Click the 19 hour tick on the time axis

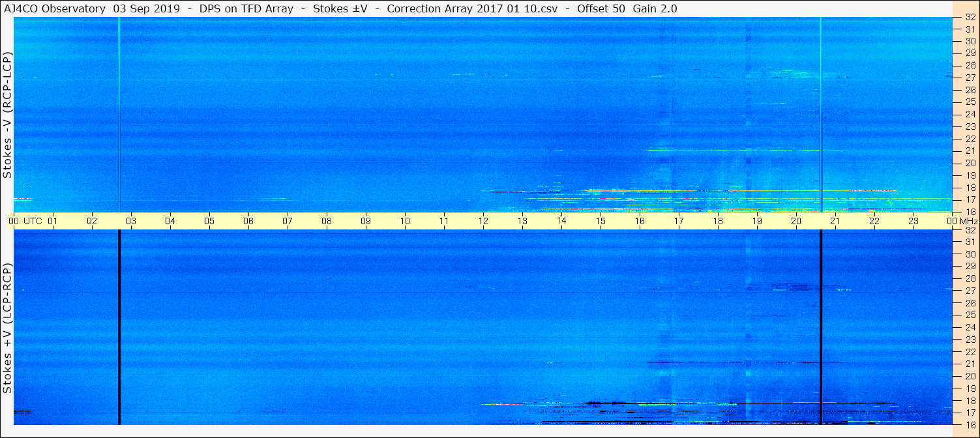tap(757, 221)
